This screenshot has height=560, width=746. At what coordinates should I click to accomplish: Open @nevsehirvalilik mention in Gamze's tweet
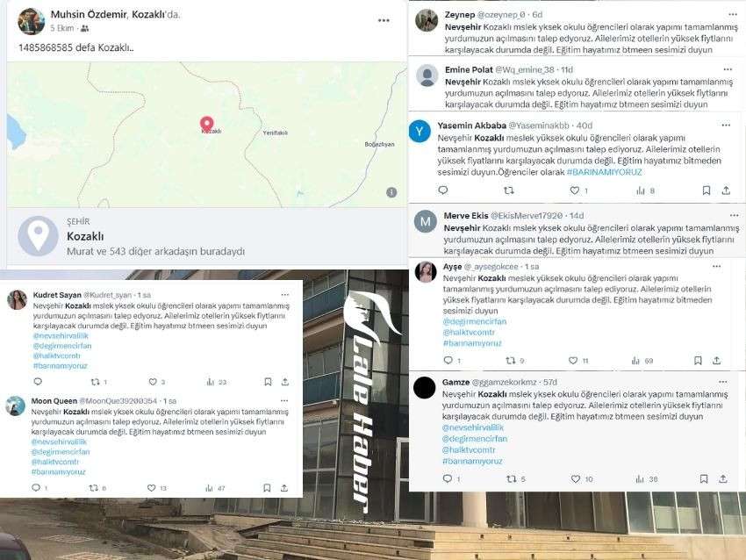(473, 427)
